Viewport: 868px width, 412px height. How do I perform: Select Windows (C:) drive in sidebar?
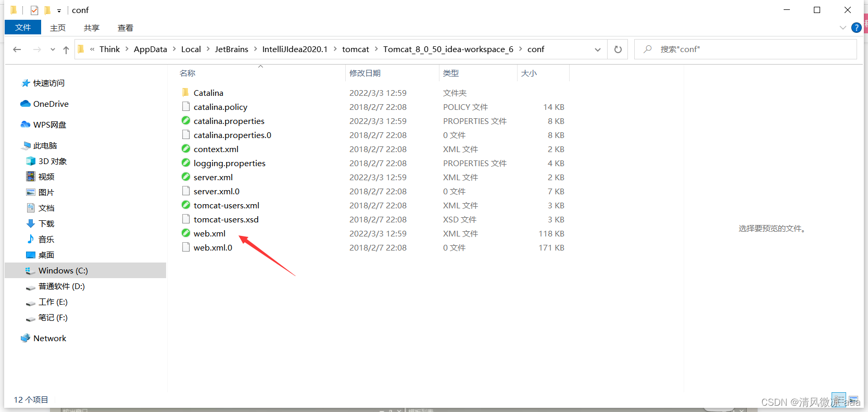(85, 271)
